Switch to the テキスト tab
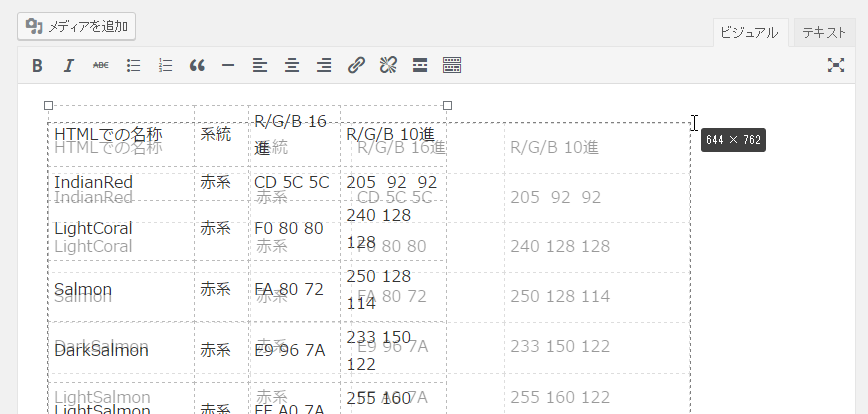The image size is (868, 414). [824, 32]
